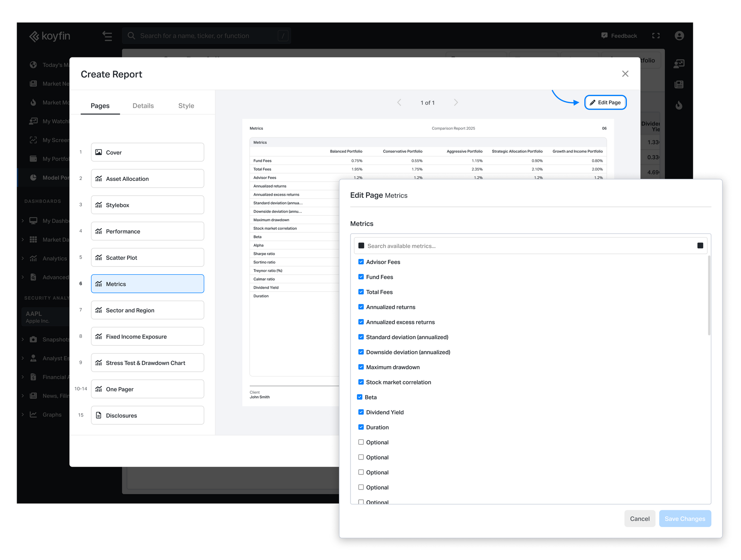Image resolution: width=741 pixels, height=560 pixels.
Task: Switch to the Style tab
Action: (186, 106)
